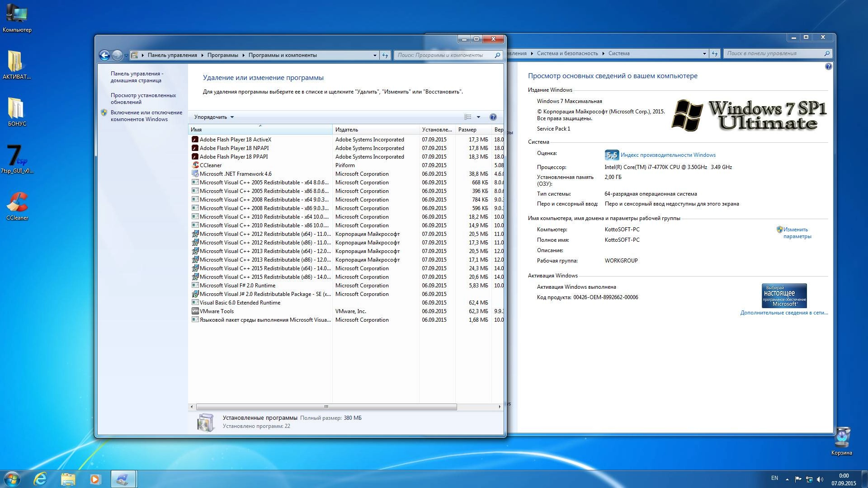Viewport: 868px width, 488px height.
Task: Launch CCleaner from the desktop
Action: [17, 206]
